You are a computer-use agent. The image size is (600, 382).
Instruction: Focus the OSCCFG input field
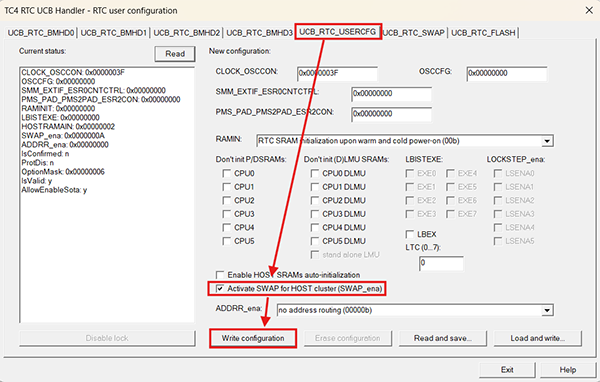[507, 73]
